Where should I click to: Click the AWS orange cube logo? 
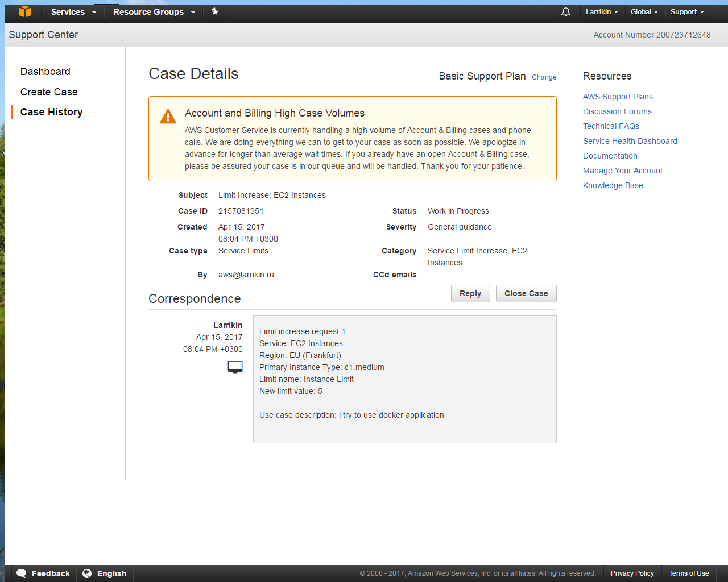point(25,11)
